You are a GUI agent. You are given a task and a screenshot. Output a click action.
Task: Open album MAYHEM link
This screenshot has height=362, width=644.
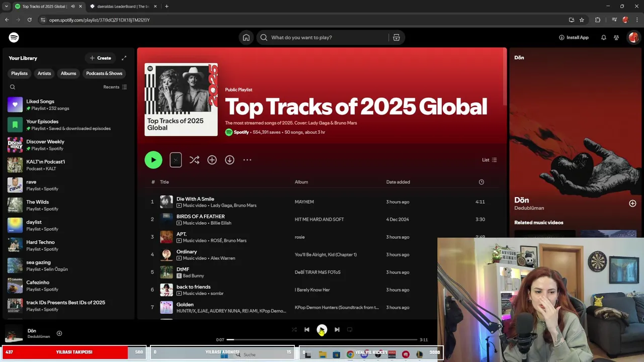pyautogui.click(x=304, y=202)
